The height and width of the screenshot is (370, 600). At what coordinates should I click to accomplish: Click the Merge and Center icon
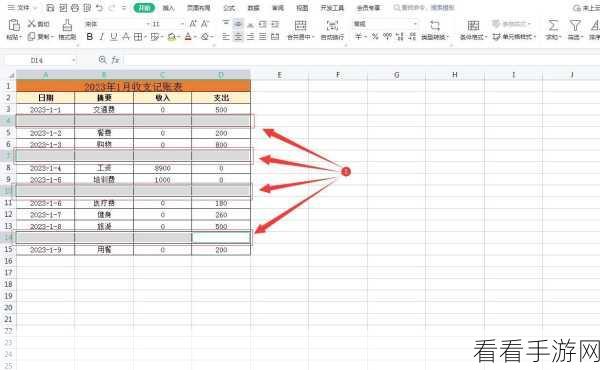300,25
